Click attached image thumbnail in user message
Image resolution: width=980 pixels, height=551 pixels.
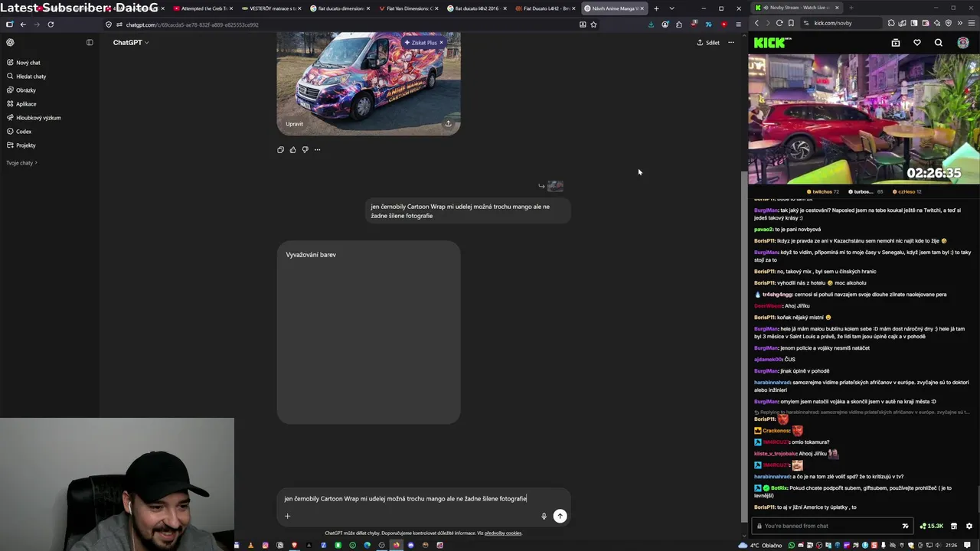click(x=555, y=186)
